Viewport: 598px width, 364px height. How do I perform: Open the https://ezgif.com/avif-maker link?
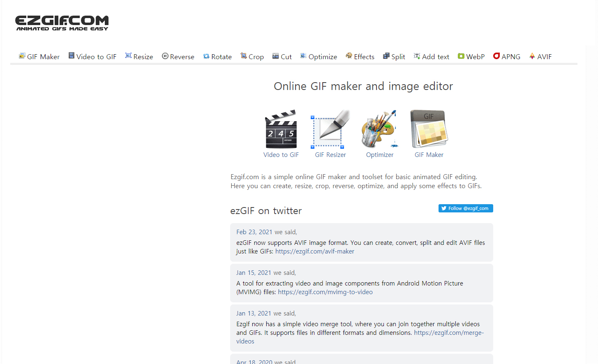pyautogui.click(x=315, y=251)
